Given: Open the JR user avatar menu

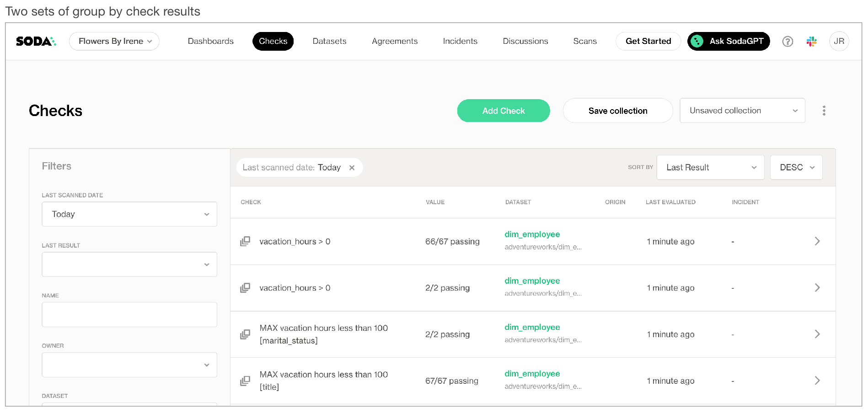Looking at the screenshot, I should tap(839, 41).
